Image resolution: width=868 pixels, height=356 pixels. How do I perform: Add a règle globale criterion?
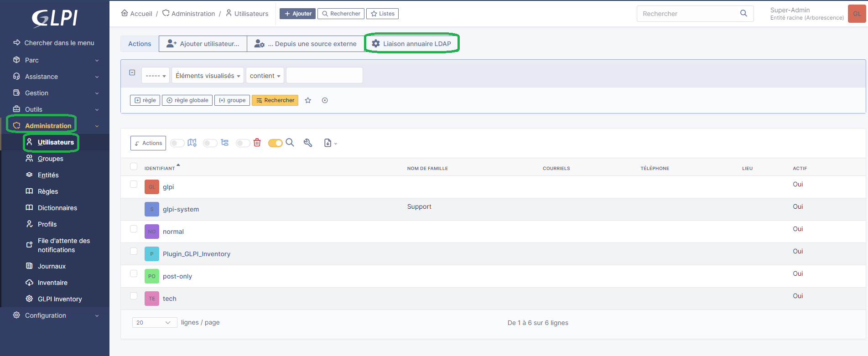click(x=187, y=100)
